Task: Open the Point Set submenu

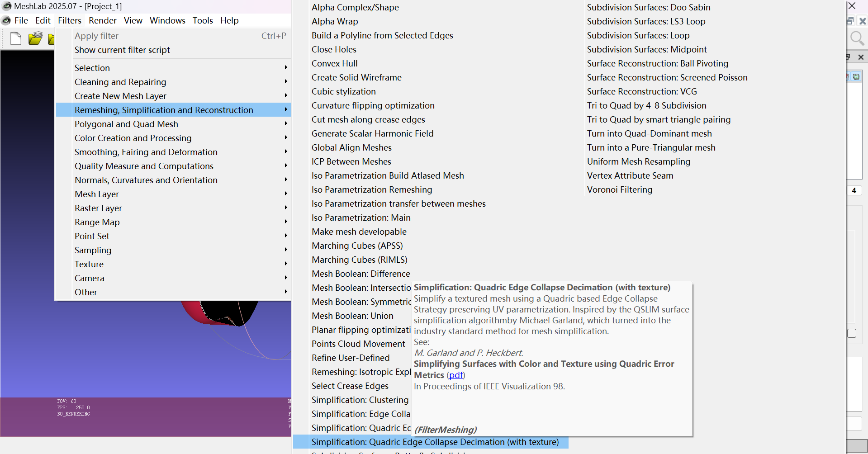Action: point(174,236)
